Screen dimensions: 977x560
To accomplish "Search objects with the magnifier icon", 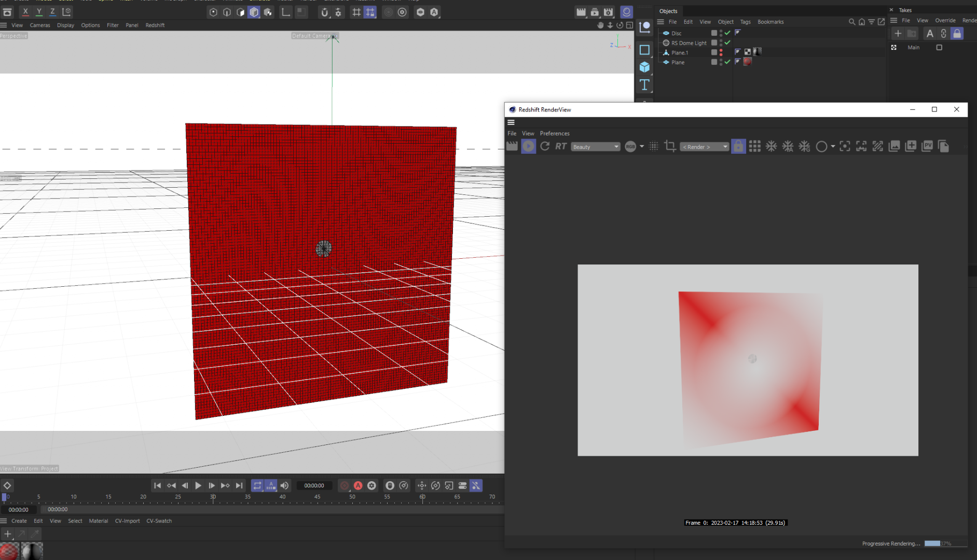I will tap(852, 22).
